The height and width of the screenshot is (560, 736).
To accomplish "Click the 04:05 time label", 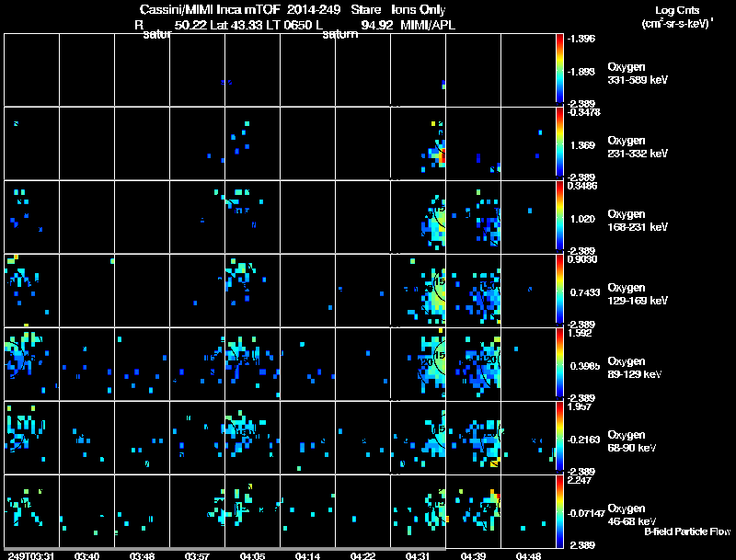I will (x=252, y=555).
